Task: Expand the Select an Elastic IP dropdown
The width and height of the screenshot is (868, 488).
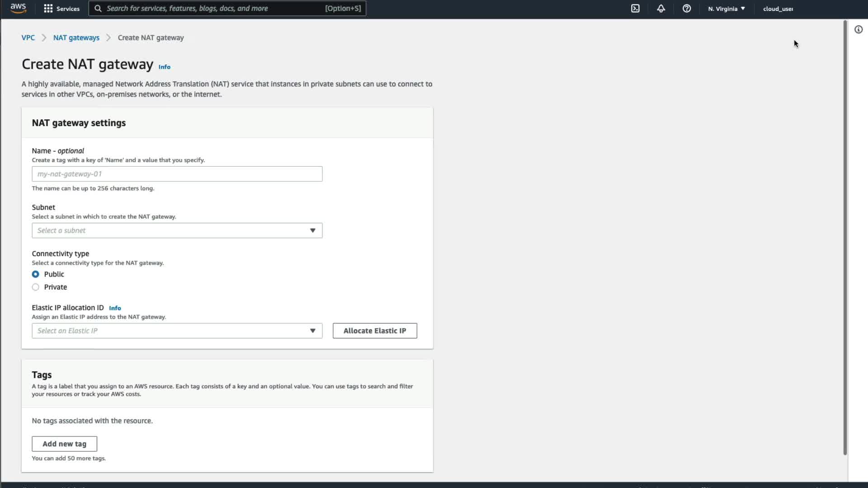Action: pyautogui.click(x=177, y=331)
